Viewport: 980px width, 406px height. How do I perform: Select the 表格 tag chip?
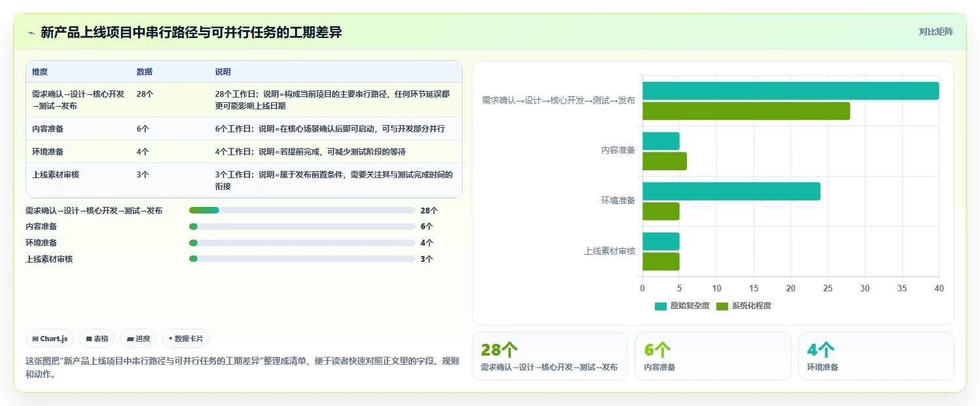(x=97, y=339)
